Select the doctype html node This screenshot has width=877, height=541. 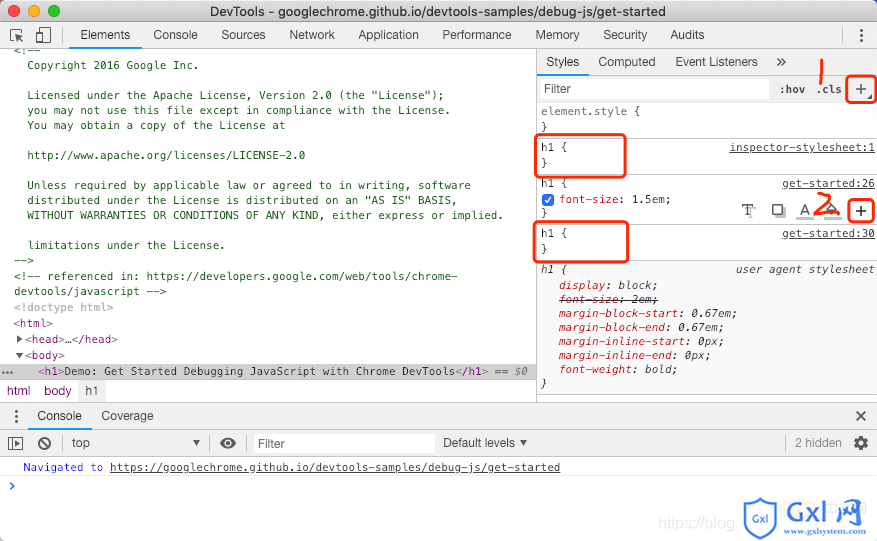63,307
